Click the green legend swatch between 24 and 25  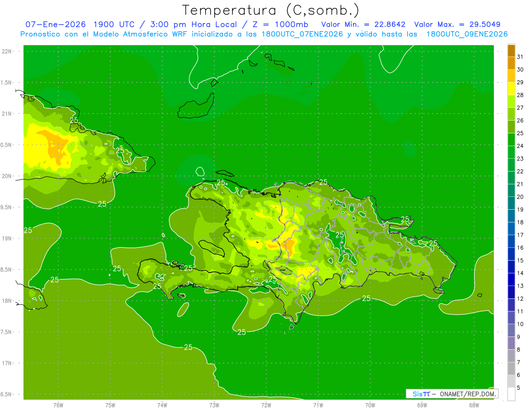pyautogui.click(x=511, y=140)
